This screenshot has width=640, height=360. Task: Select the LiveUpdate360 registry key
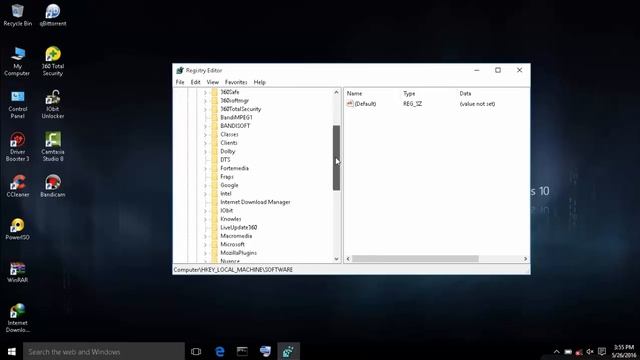tap(239, 227)
